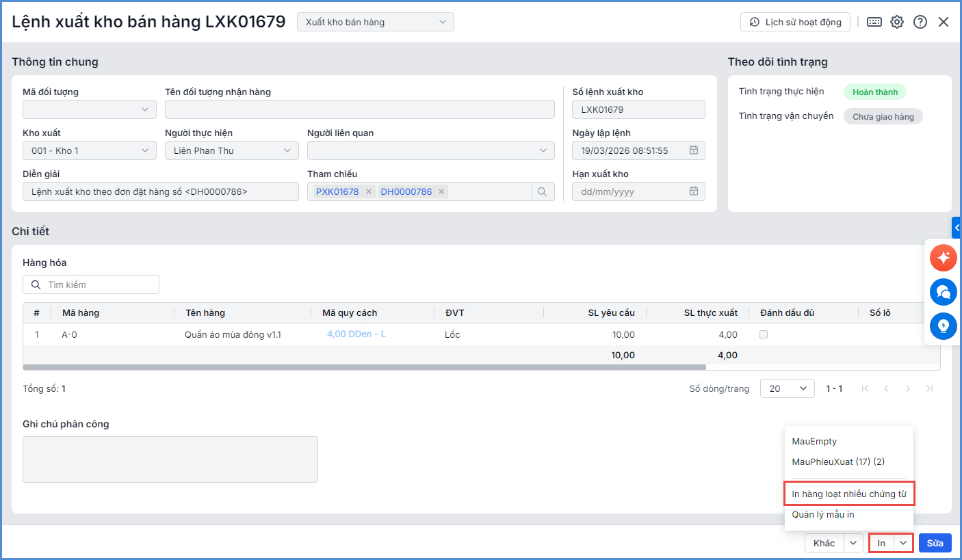Open the blue chat support icon
This screenshot has width=962, height=560.
pos(944,292)
